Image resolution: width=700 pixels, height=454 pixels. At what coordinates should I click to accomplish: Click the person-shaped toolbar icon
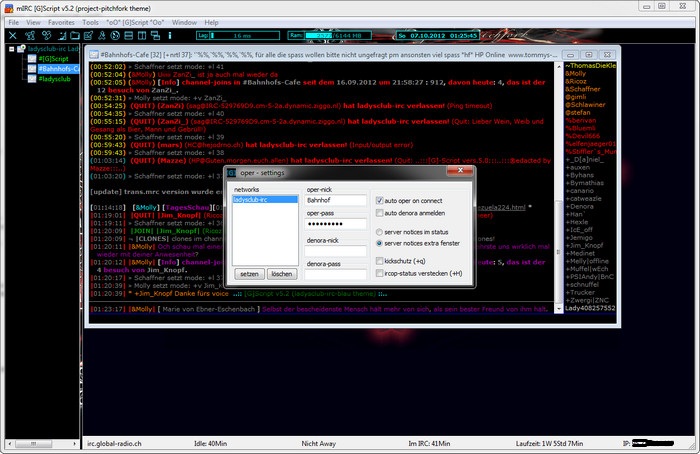click(x=102, y=35)
